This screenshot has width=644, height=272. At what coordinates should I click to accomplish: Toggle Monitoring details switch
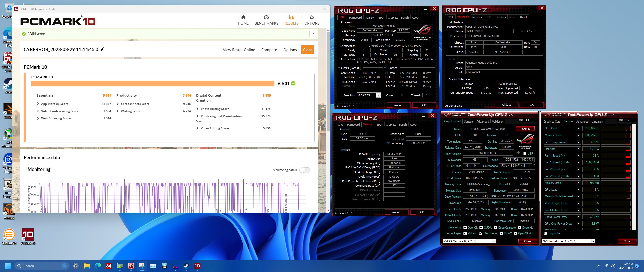[305, 170]
